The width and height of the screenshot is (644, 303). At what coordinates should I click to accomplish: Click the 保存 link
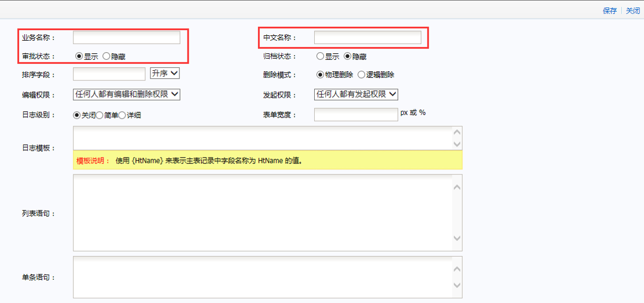[x=609, y=11]
